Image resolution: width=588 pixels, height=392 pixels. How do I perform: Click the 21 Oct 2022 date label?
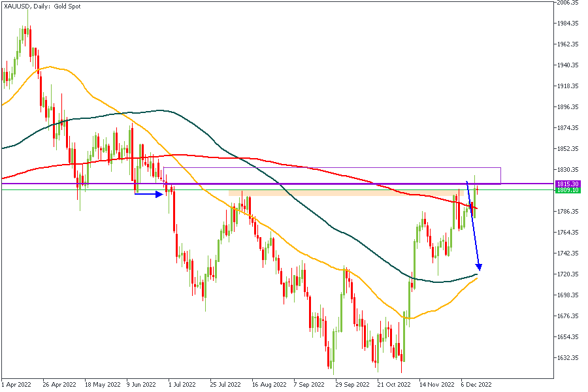(x=393, y=385)
